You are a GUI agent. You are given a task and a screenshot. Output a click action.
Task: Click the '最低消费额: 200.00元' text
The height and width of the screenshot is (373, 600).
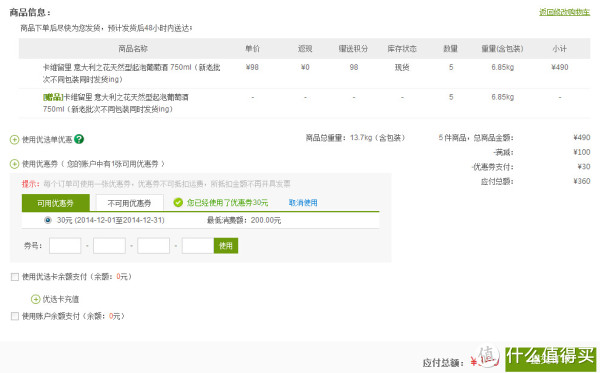point(244,220)
